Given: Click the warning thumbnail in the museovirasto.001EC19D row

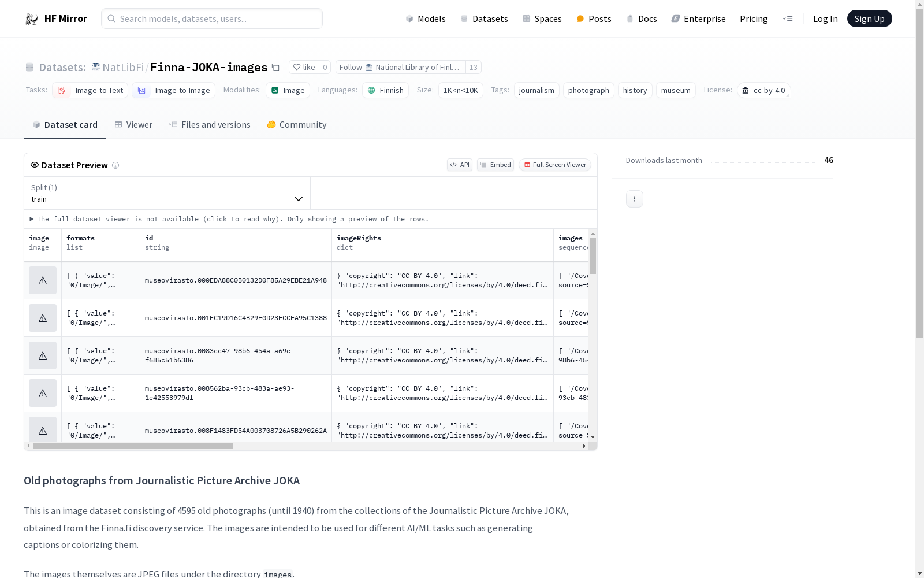Looking at the screenshot, I should pos(43,318).
